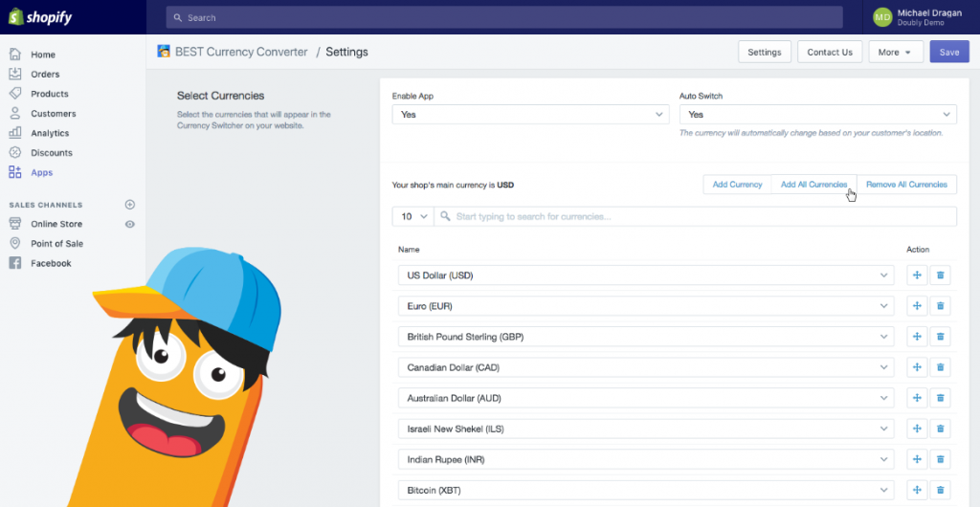Click move icon for Israeli New Shekel row
The height and width of the screenshot is (507, 980).
pos(917,429)
